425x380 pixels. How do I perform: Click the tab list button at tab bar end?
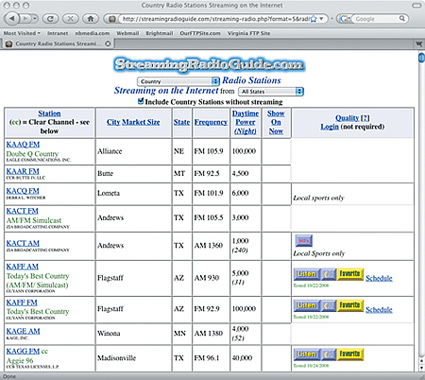pos(419,44)
